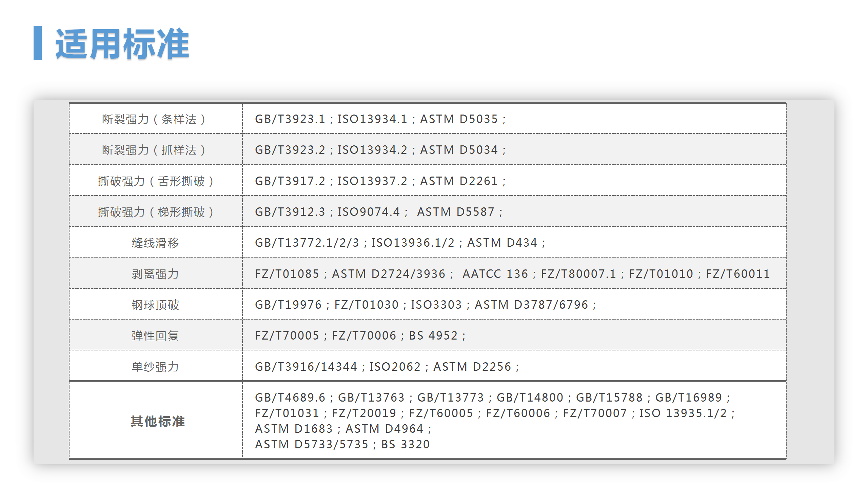Click the 撕破强力（梯形撕破）cell
Screen dimensions: 868x488
pyautogui.click(x=155, y=212)
